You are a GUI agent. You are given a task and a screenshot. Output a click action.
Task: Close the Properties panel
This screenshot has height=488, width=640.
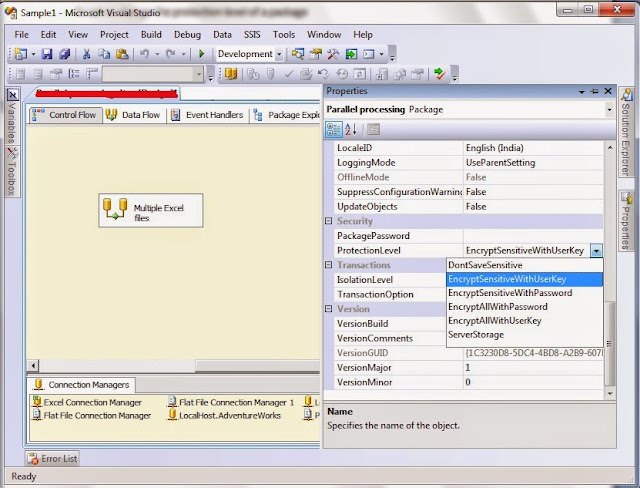coord(608,91)
